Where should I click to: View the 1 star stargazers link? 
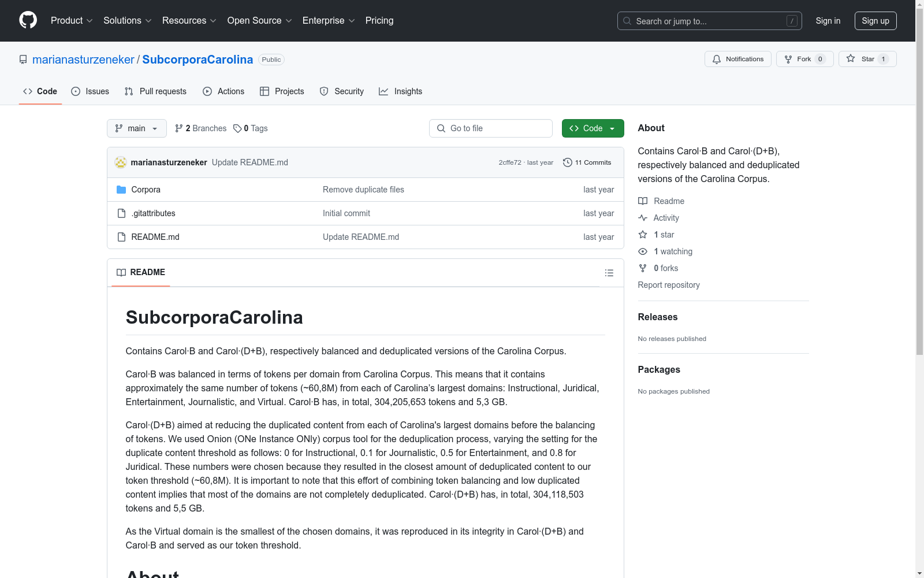656,235
